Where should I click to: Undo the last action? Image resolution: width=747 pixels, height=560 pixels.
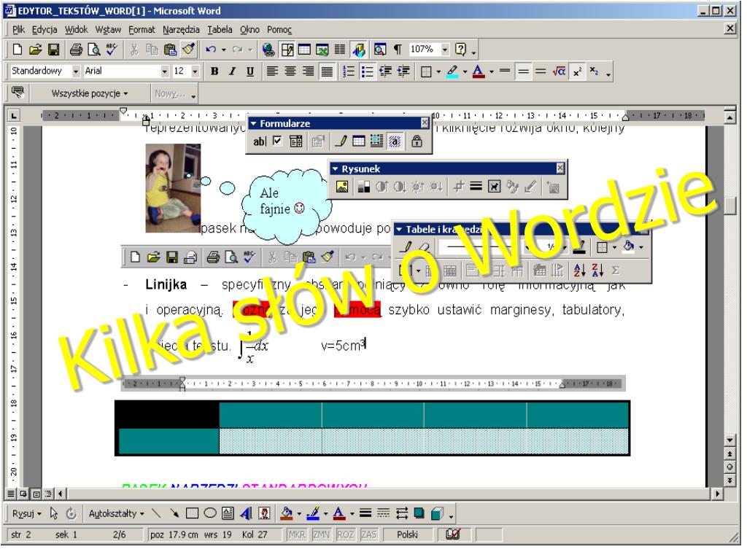click(x=211, y=50)
